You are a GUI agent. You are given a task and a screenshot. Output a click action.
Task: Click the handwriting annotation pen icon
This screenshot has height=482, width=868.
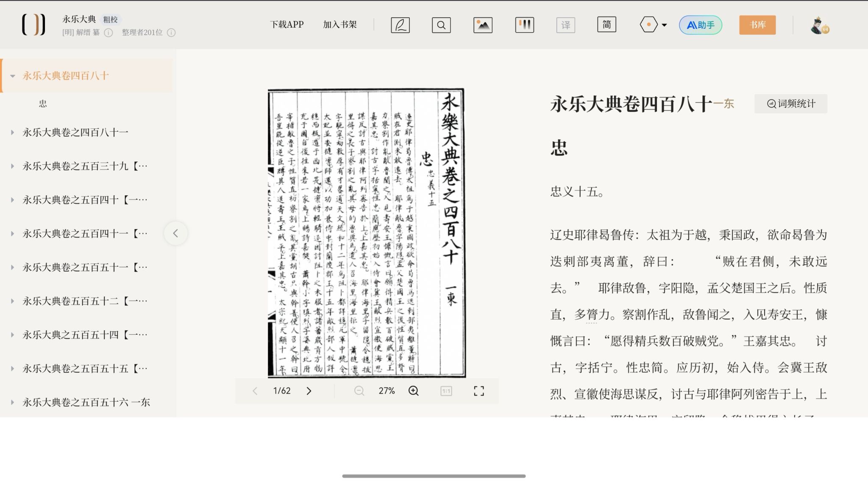pos(400,25)
